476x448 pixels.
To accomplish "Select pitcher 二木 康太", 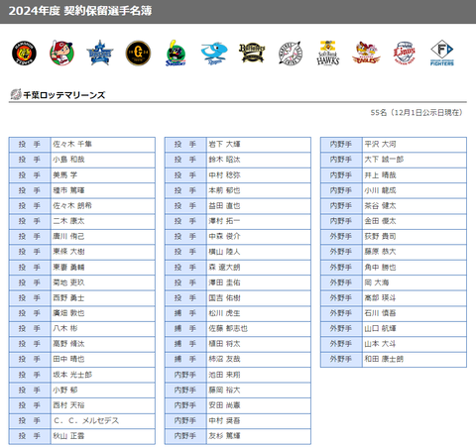I will point(68,221).
